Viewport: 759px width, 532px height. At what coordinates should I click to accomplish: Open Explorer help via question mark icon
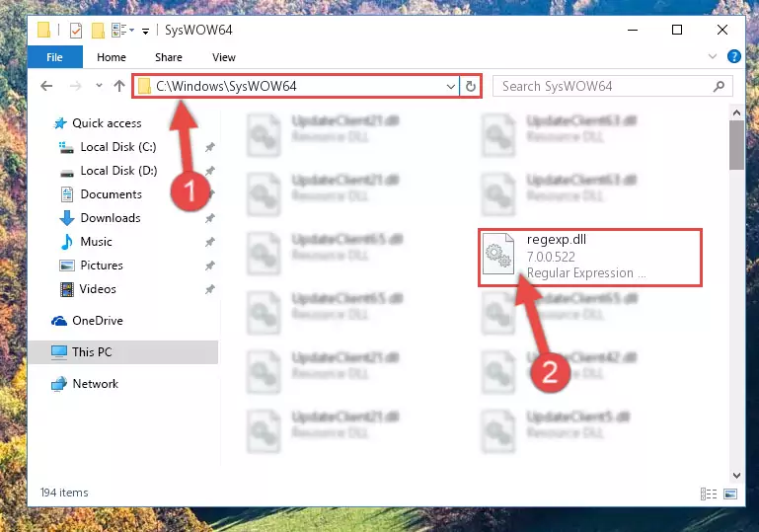click(x=733, y=56)
